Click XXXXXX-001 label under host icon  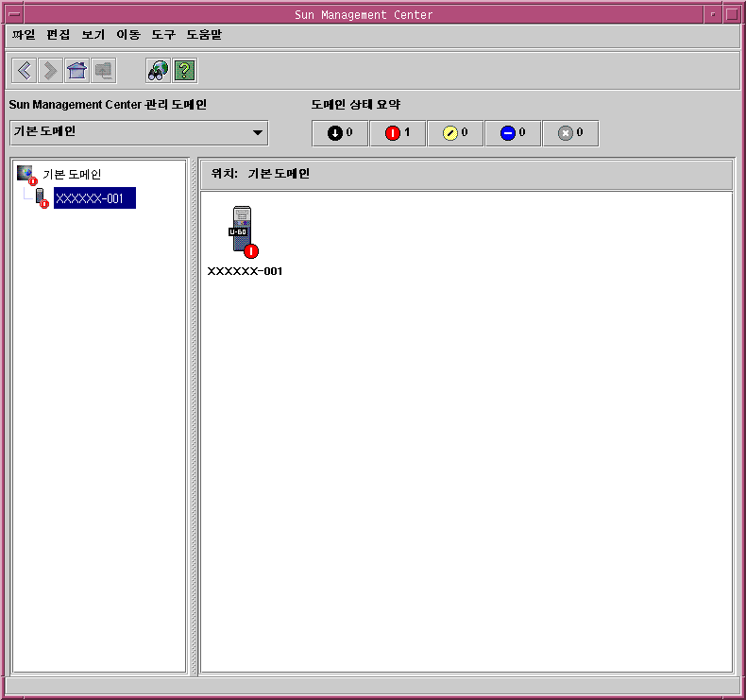click(245, 271)
